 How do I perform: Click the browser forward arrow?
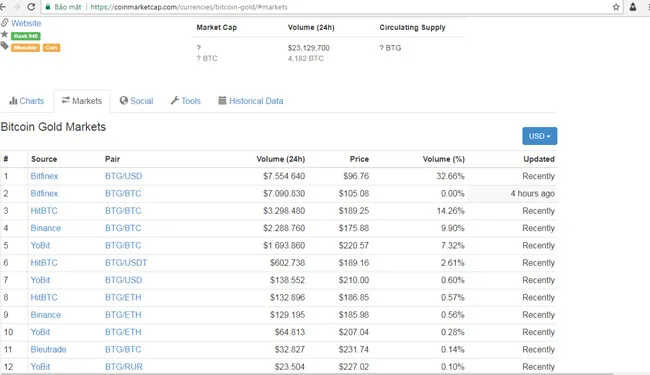point(17,7)
